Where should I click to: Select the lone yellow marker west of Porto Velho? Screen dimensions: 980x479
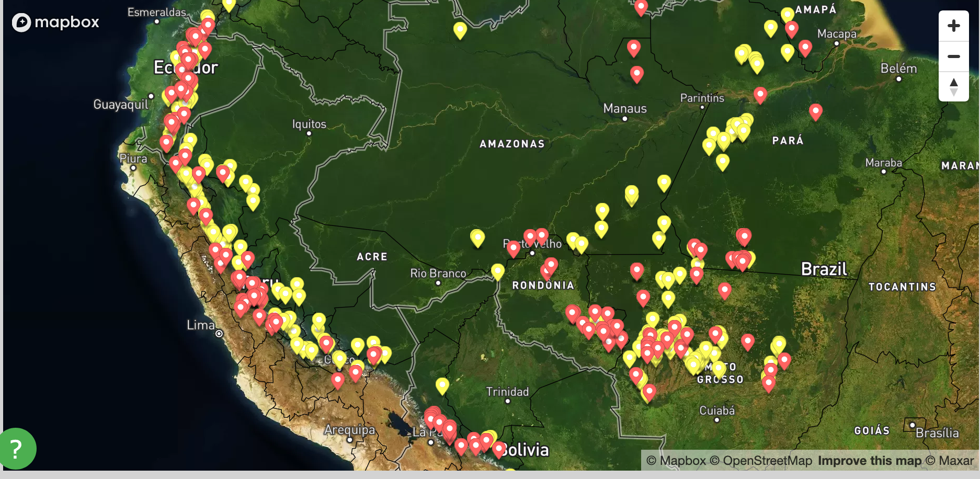coord(477,237)
